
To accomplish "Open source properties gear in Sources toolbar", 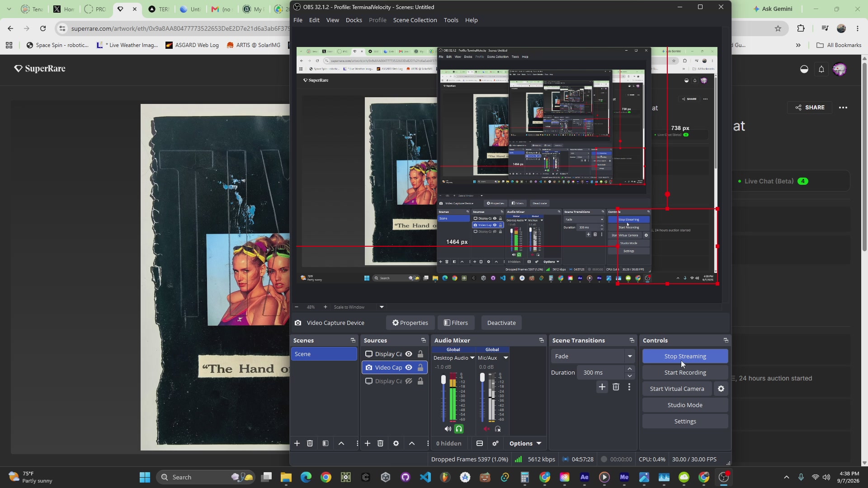I will 396,444.
